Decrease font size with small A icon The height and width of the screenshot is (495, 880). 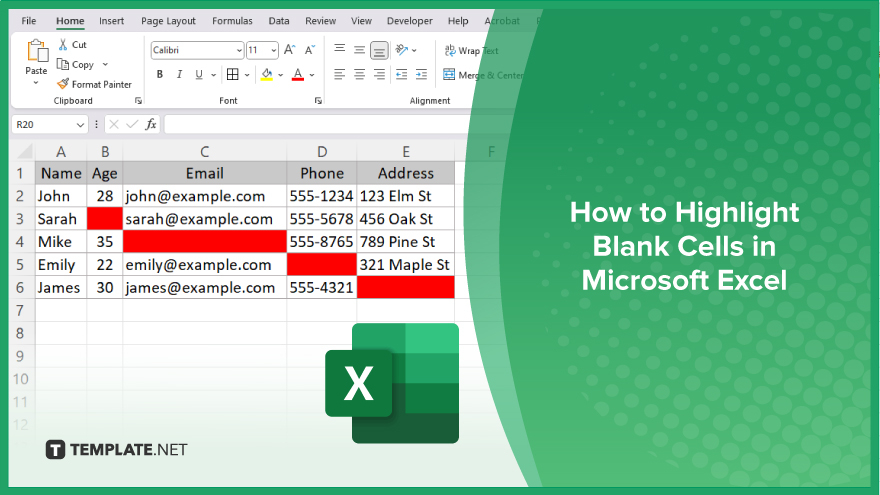pyautogui.click(x=309, y=50)
